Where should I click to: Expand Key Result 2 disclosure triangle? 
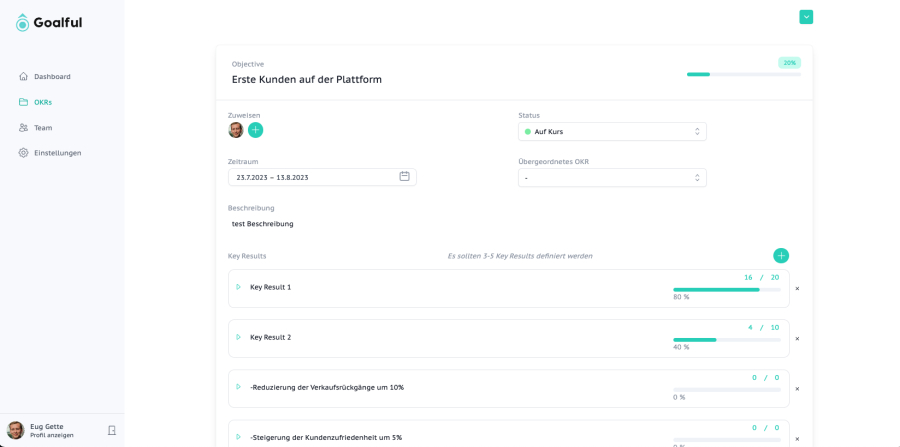coord(238,337)
